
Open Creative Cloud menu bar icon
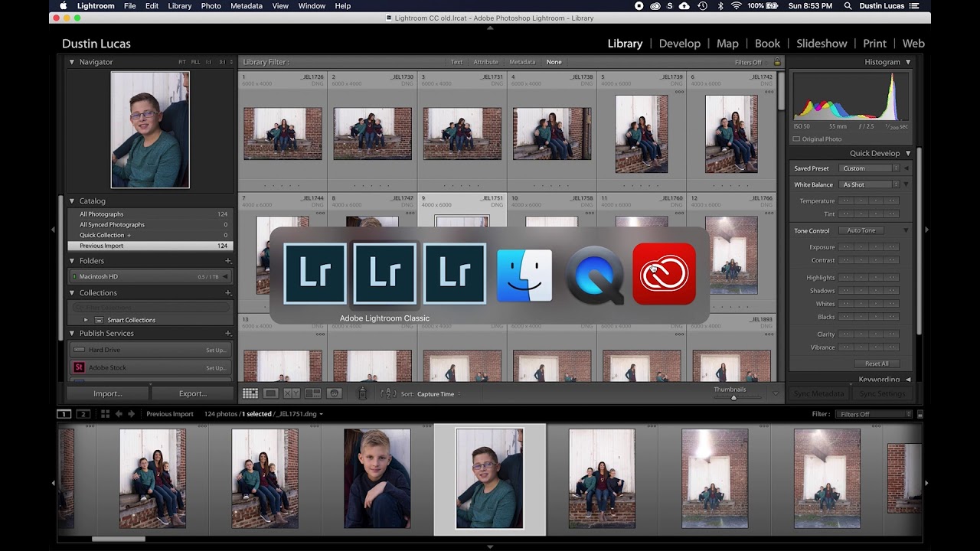(x=655, y=5)
